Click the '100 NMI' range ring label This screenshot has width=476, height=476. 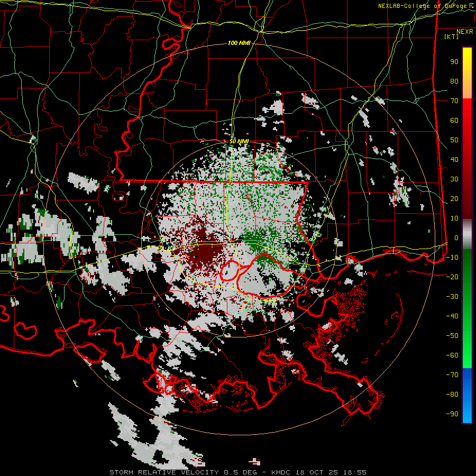(x=239, y=43)
